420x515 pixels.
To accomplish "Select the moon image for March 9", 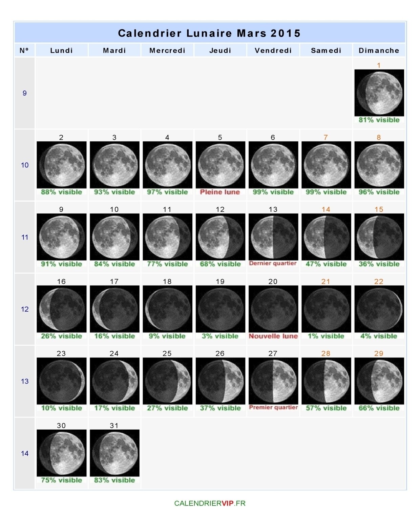I will [x=62, y=237].
